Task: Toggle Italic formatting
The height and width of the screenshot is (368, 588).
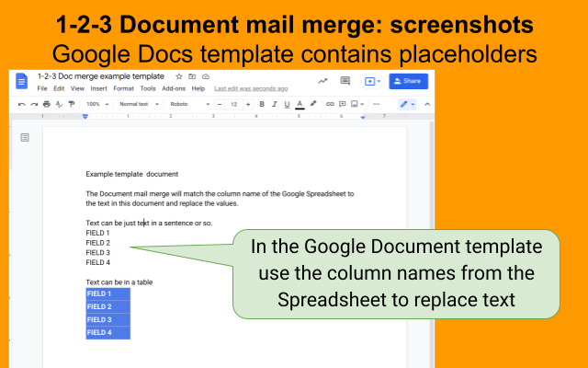Action: [274, 104]
